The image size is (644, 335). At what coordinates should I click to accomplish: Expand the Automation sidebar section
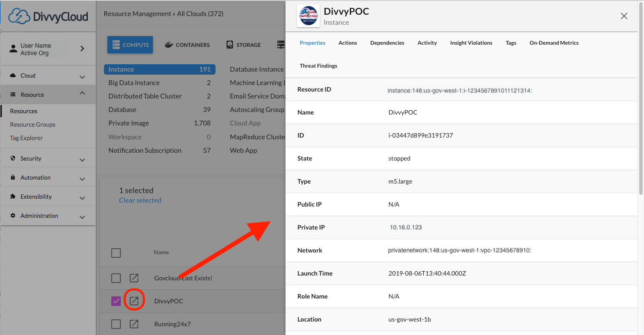point(83,179)
